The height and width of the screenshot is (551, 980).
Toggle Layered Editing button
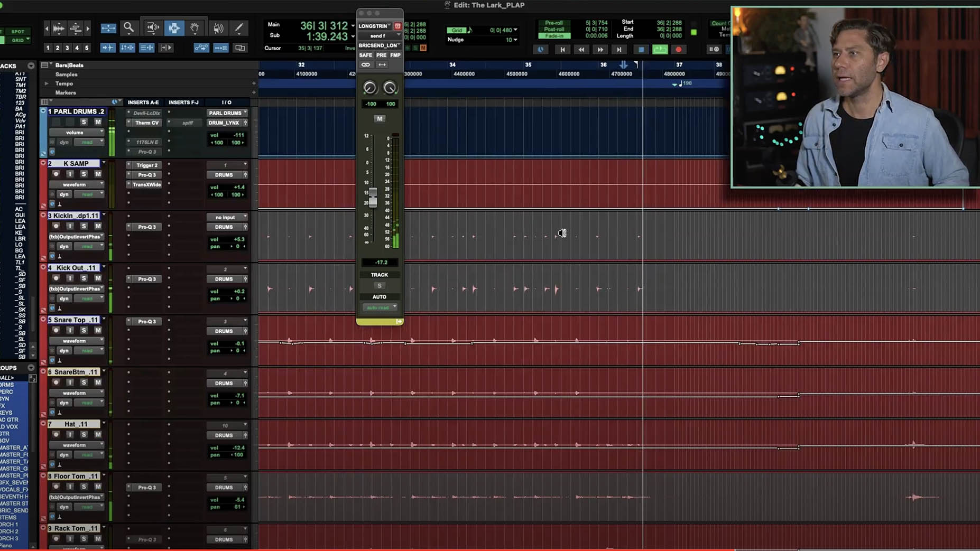point(240,48)
